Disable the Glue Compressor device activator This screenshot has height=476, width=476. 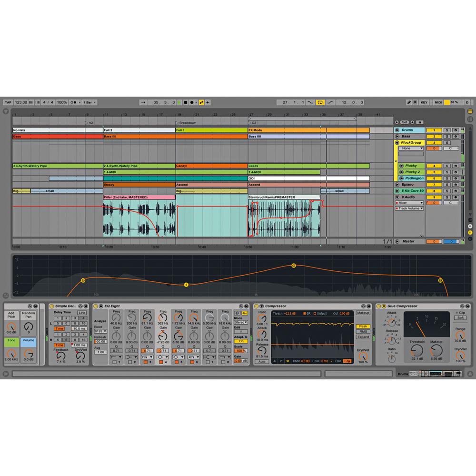coord(378,306)
